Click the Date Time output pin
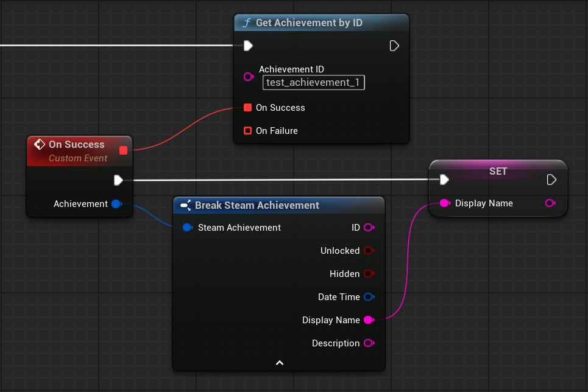This screenshot has height=392, width=588. [x=369, y=297]
